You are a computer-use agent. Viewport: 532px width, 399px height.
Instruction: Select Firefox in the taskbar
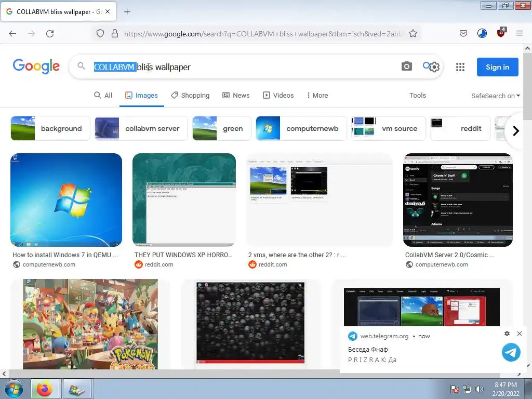(45, 389)
